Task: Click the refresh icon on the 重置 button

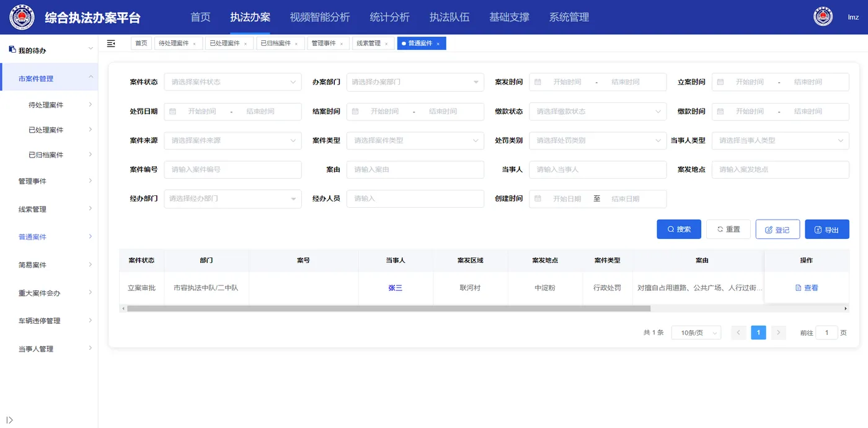Action: pos(719,229)
